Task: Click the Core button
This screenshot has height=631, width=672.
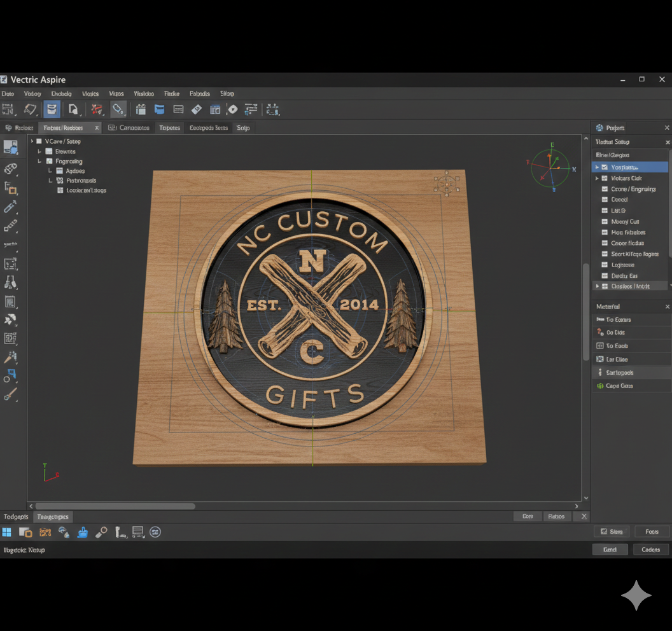Action: coord(528,517)
